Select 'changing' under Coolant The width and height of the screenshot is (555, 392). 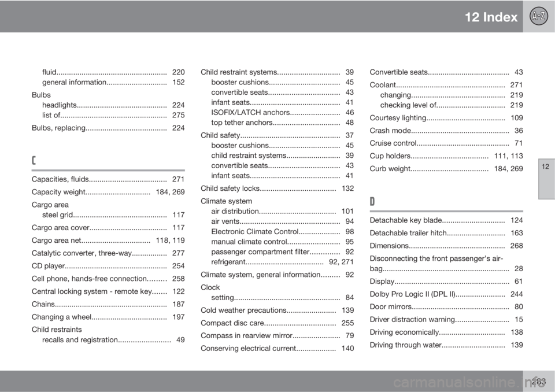coord(452,95)
